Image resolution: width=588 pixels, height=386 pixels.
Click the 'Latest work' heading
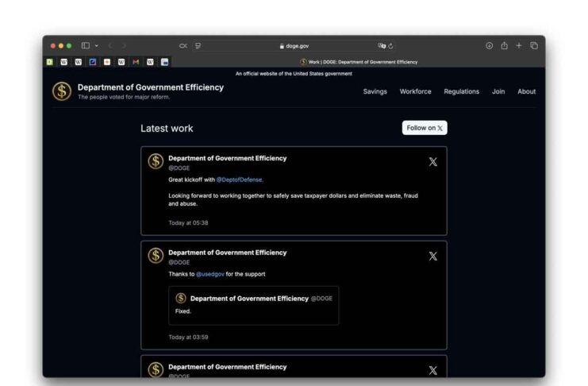tap(167, 129)
